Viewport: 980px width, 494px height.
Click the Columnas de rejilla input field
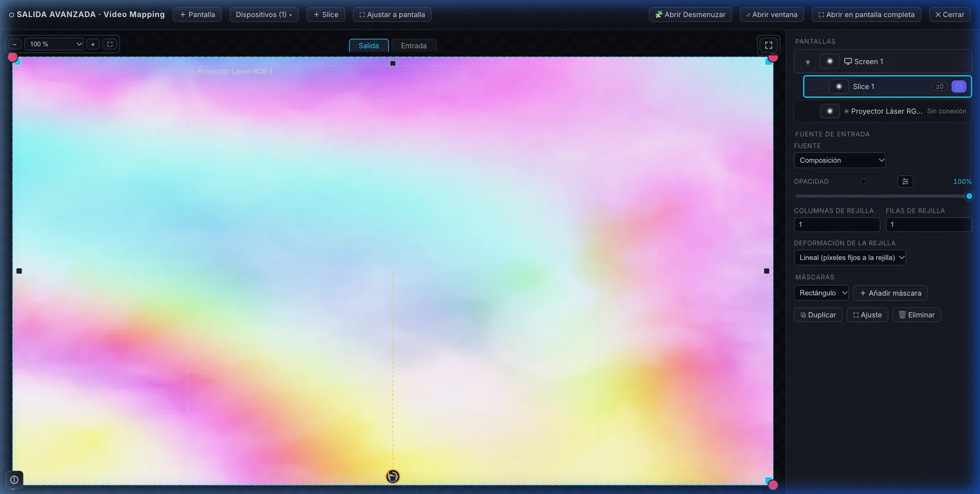click(837, 225)
